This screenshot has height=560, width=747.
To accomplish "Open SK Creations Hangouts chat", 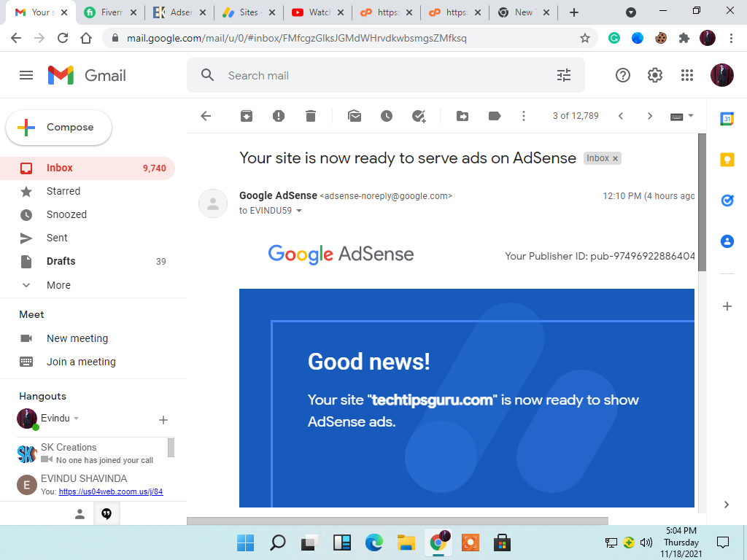I will (92, 454).
